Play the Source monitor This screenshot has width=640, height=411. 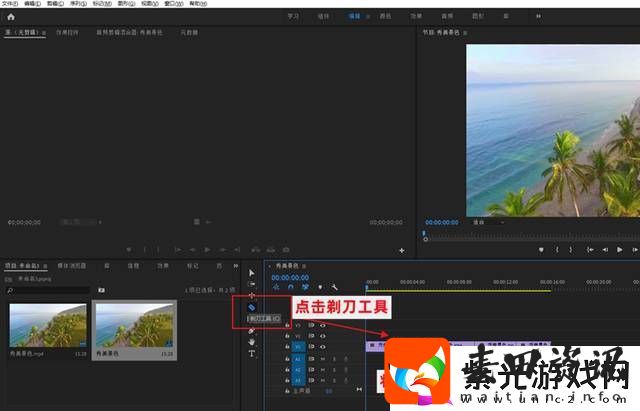point(207,249)
